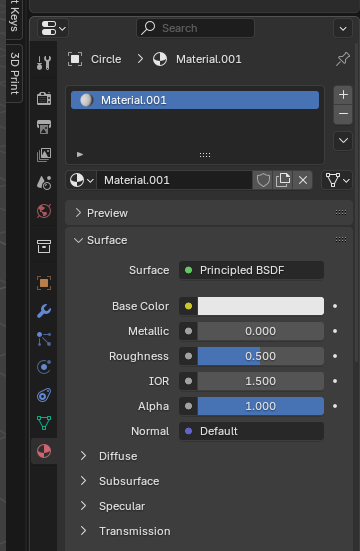Viewport: 360px width, 551px height.
Task: Open the Output properties tab
Action: (x=44, y=127)
